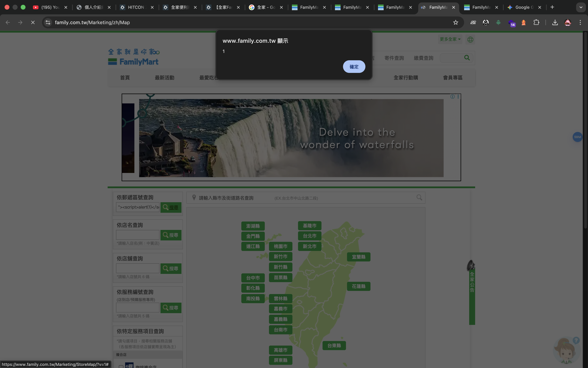
Task: Switch to the HITCON tab
Action: pyautogui.click(x=136, y=7)
